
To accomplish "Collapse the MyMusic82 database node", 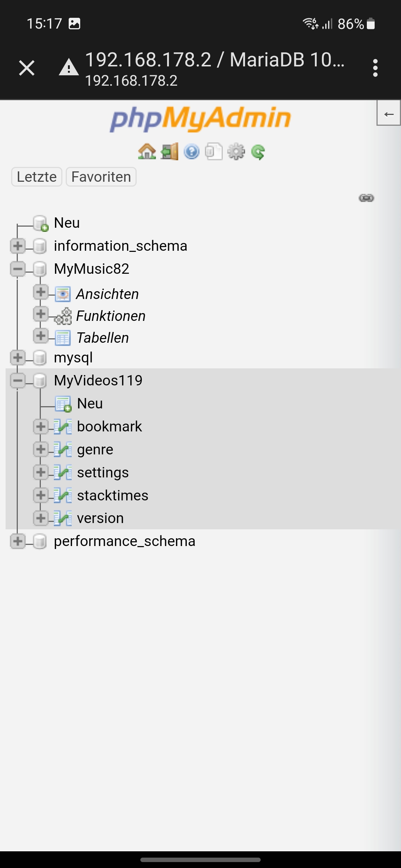I will click(x=17, y=269).
